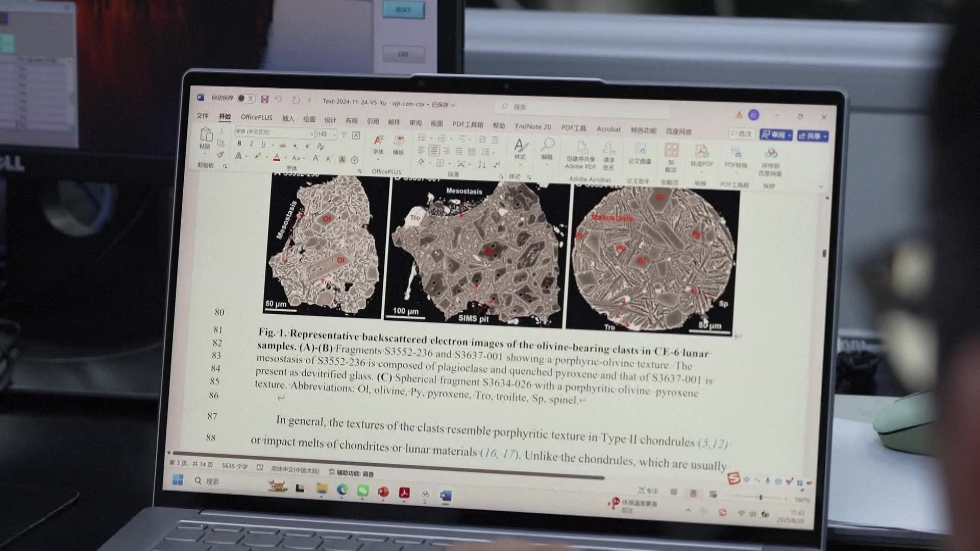The width and height of the screenshot is (980, 551).
Task: Click the Format Painter brush icon
Action: 220,155
